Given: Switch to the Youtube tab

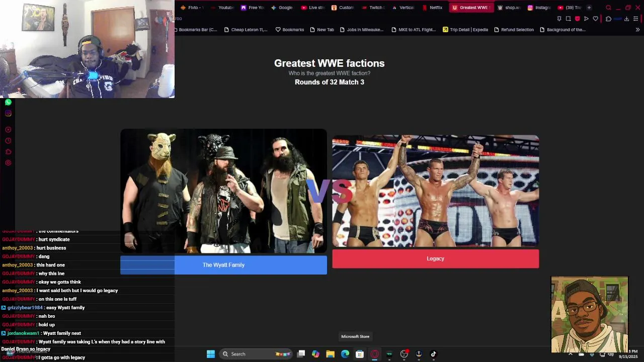Looking at the screenshot, I should tap(222, 8).
